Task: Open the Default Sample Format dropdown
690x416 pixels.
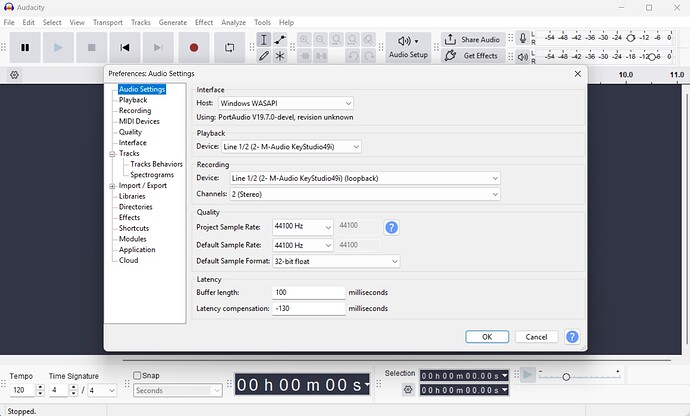Action: coord(336,261)
